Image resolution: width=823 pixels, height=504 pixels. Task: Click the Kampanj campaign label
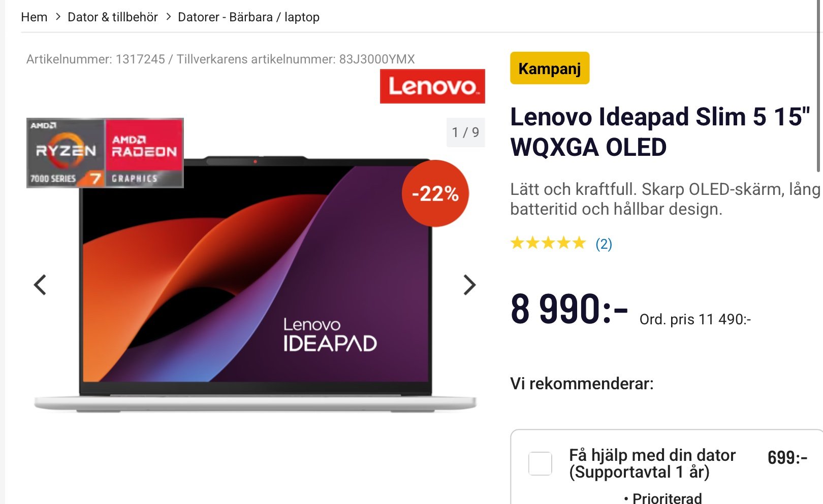point(550,68)
